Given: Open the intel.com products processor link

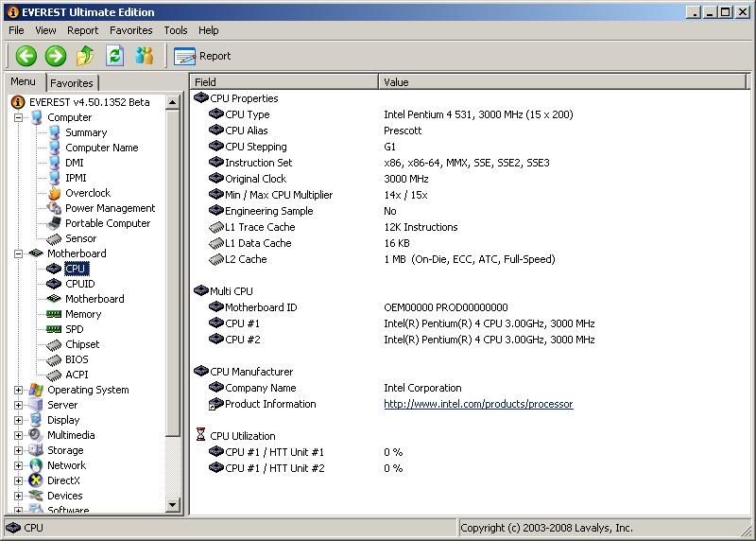Looking at the screenshot, I should click(478, 404).
